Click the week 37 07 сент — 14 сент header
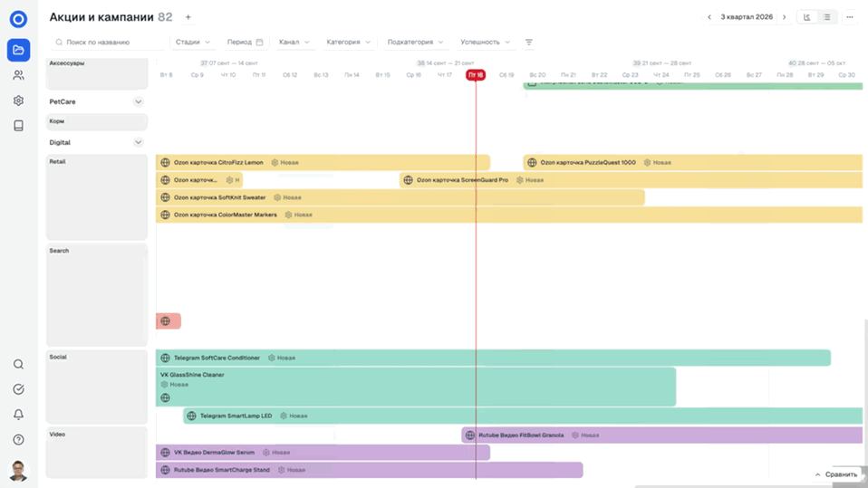Screen dimensions: 868x488 click(229, 63)
